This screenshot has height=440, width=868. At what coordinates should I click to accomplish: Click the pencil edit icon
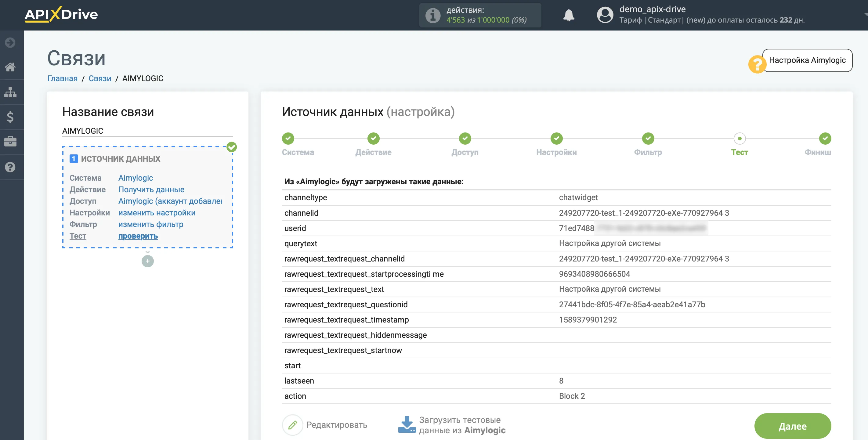point(292,425)
